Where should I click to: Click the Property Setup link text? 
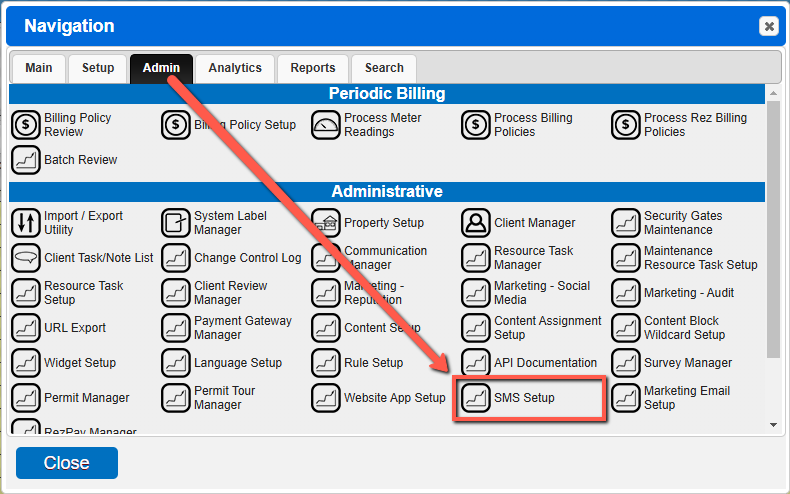[x=384, y=223]
